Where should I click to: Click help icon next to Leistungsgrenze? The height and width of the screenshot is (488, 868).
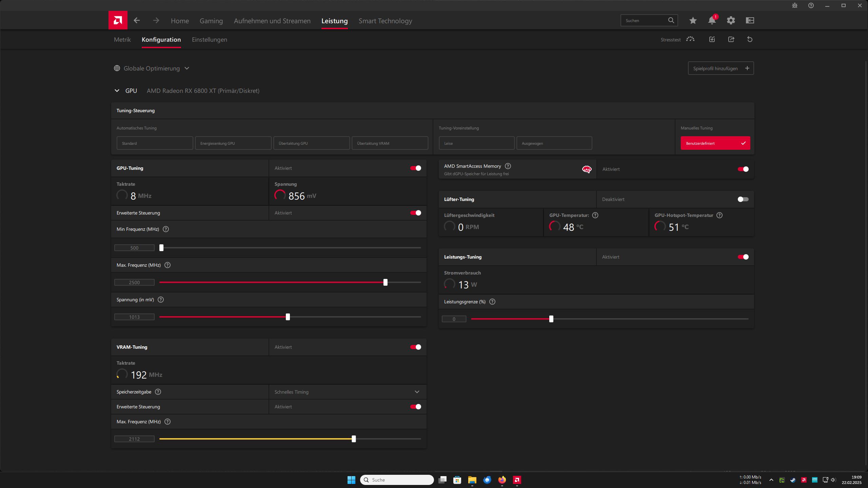point(492,302)
